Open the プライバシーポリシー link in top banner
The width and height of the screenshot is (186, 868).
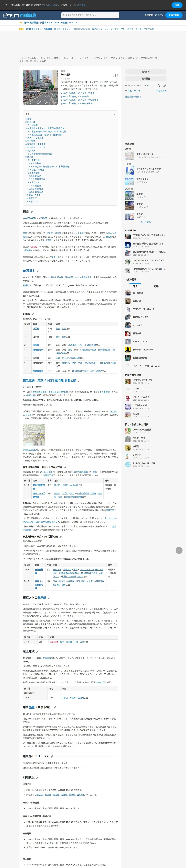51,5
